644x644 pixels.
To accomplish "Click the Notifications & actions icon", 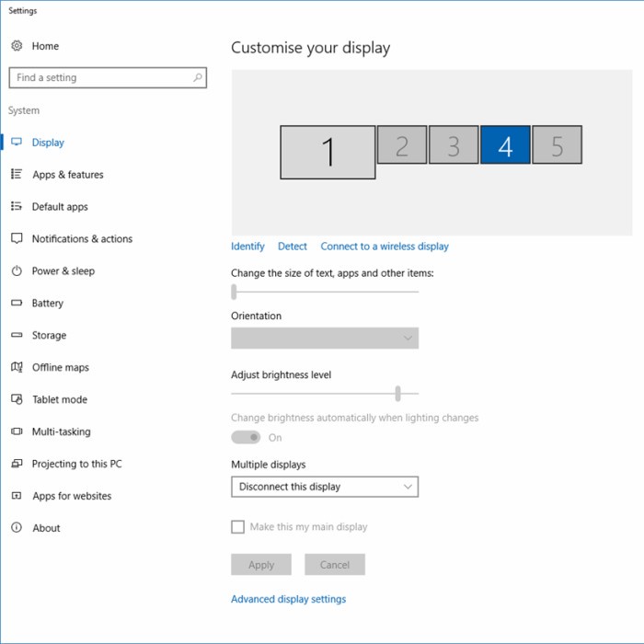I will [17, 238].
